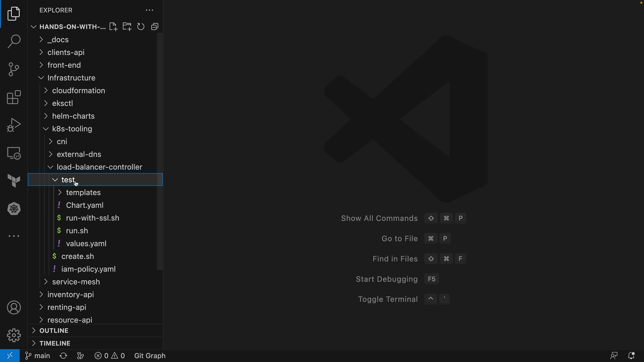644x362 pixels.
Task: Open the Search view in activity bar
Action: 14,42
